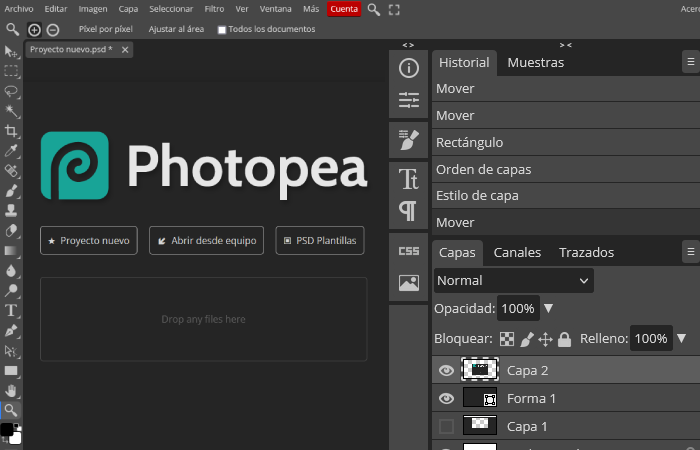Open the image panel icon

point(408,283)
